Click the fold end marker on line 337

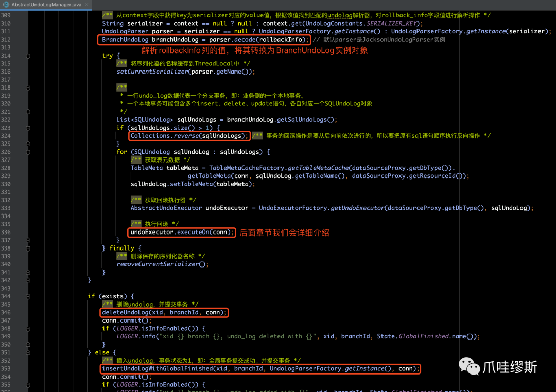click(28, 240)
